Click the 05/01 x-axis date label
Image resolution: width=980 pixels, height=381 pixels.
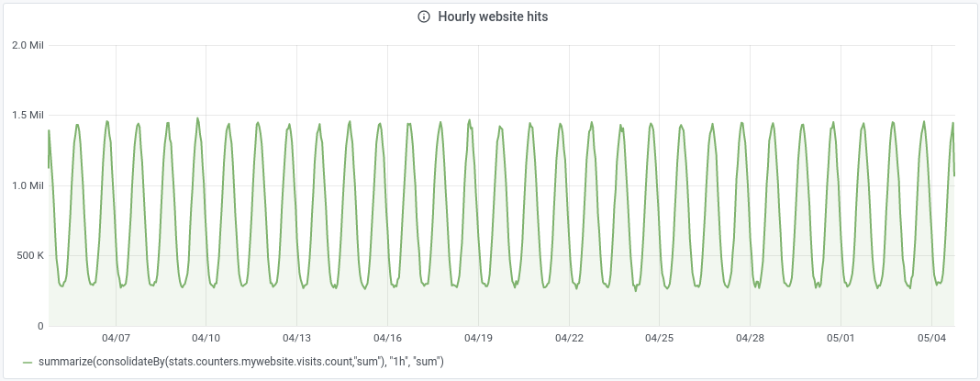click(x=841, y=339)
